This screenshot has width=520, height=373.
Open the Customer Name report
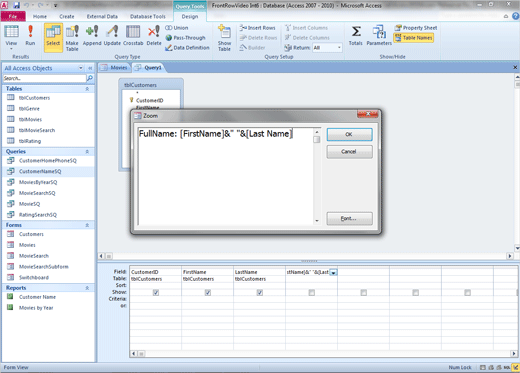click(x=37, y=297)
